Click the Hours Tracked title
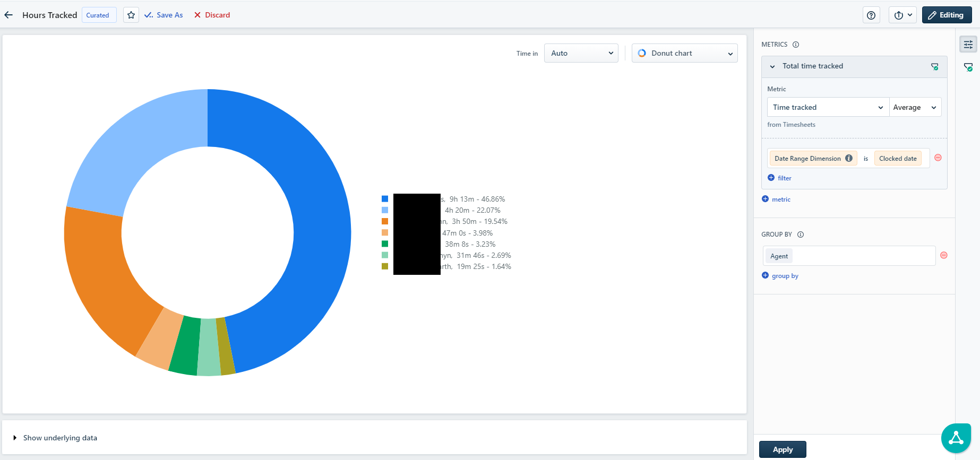The image size is (980, 460). click(50, 15)
